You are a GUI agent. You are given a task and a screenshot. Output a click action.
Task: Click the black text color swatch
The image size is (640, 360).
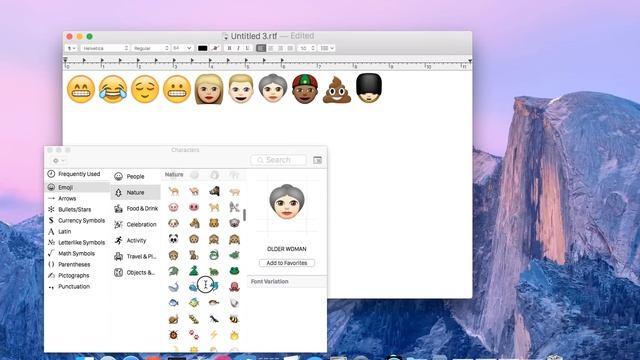(x=202, y=48)
